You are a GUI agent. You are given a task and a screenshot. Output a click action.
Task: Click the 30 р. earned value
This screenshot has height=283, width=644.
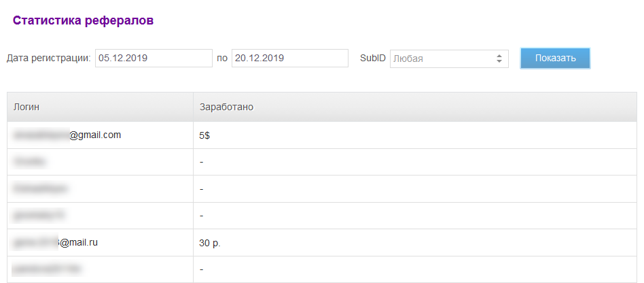coord(210,242)
